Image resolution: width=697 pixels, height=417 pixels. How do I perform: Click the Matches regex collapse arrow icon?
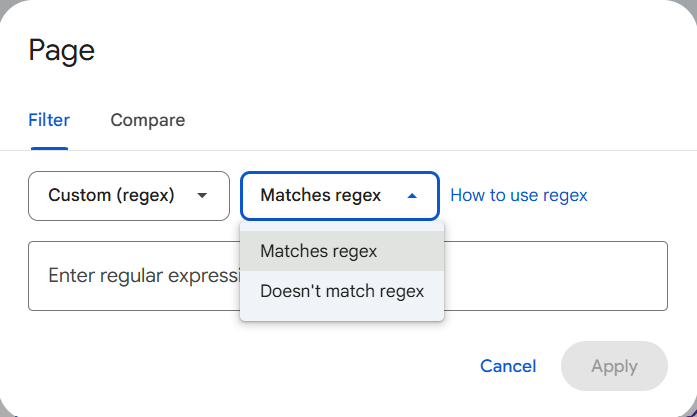(412, 196)
